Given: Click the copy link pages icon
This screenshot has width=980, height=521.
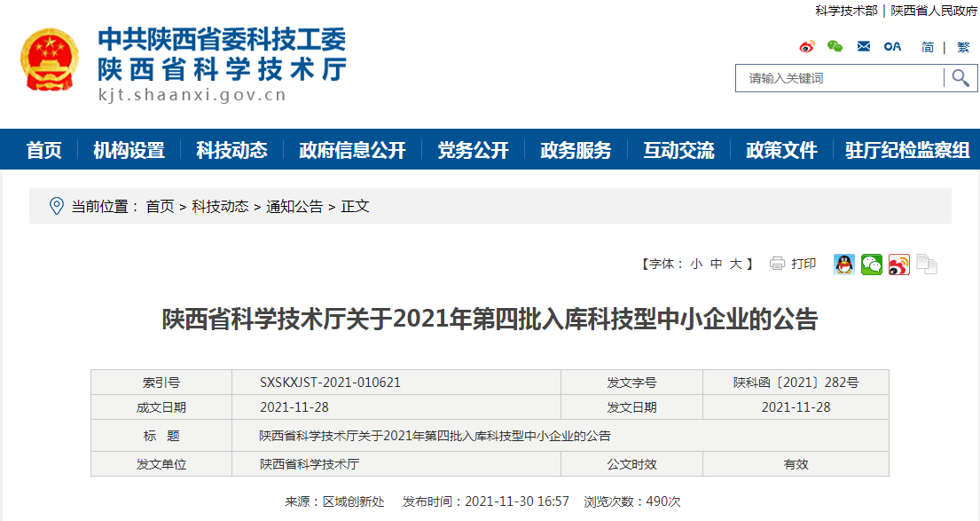Looking at the screenshot, I should pos(927,264).
